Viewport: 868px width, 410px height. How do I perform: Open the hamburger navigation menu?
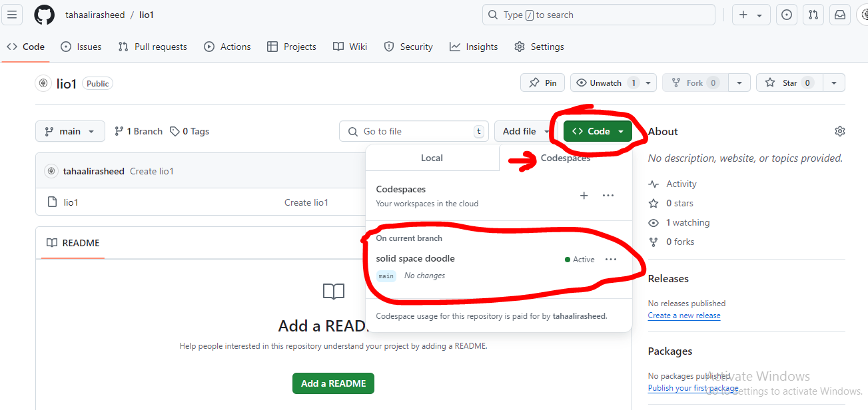click(x=13, y=15)
